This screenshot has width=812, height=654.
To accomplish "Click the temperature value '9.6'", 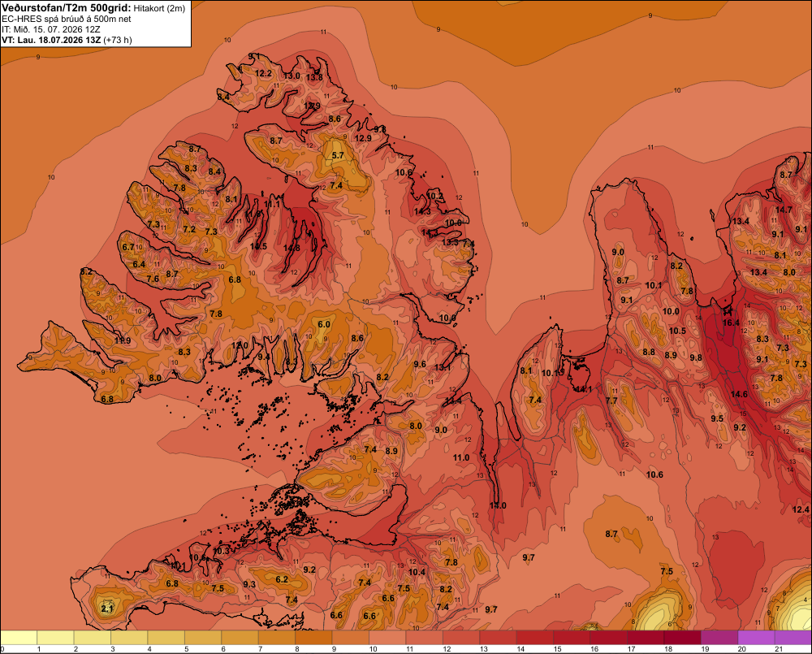I will click(420, 364).
